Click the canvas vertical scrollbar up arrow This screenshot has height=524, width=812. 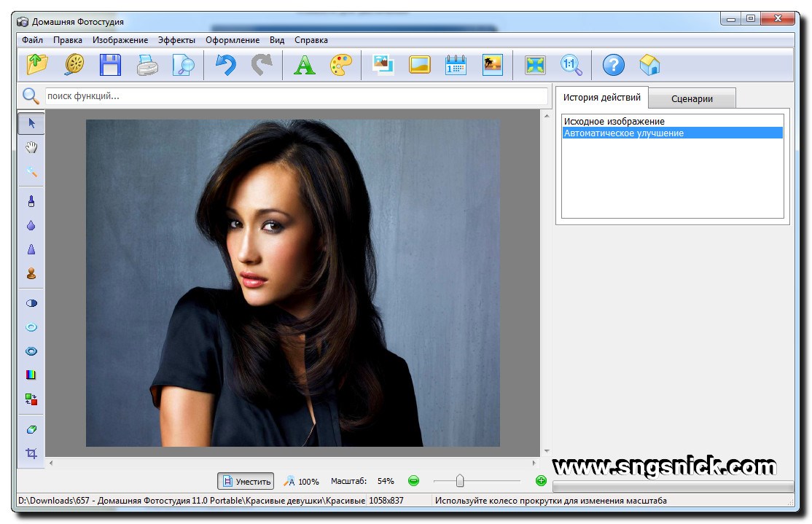pyautogui.click(x=547, y=116)
